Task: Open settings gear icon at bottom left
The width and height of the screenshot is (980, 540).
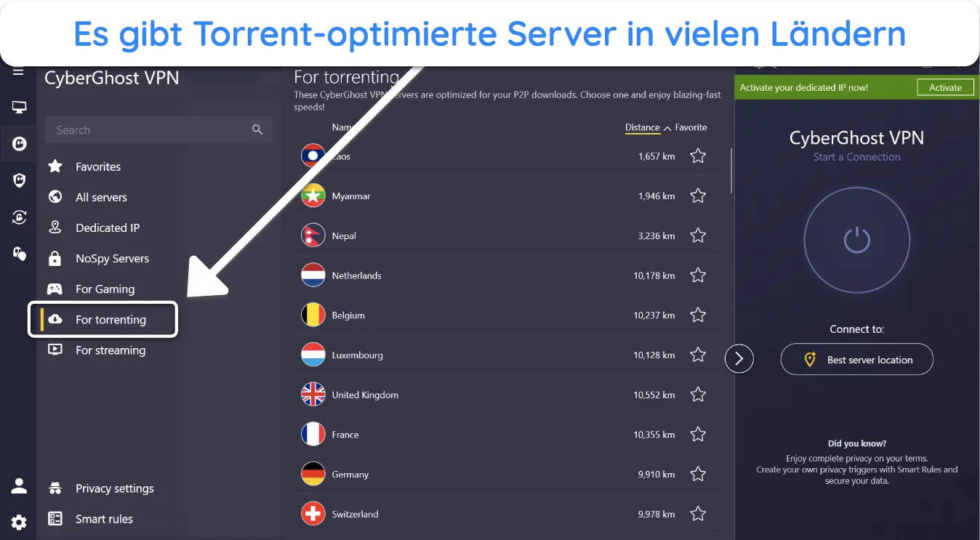Action: [19, 522]
